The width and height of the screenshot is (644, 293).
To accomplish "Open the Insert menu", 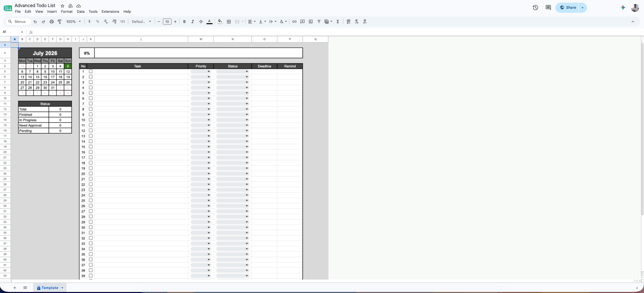I will pyautogui.click(x=52, y=11).
